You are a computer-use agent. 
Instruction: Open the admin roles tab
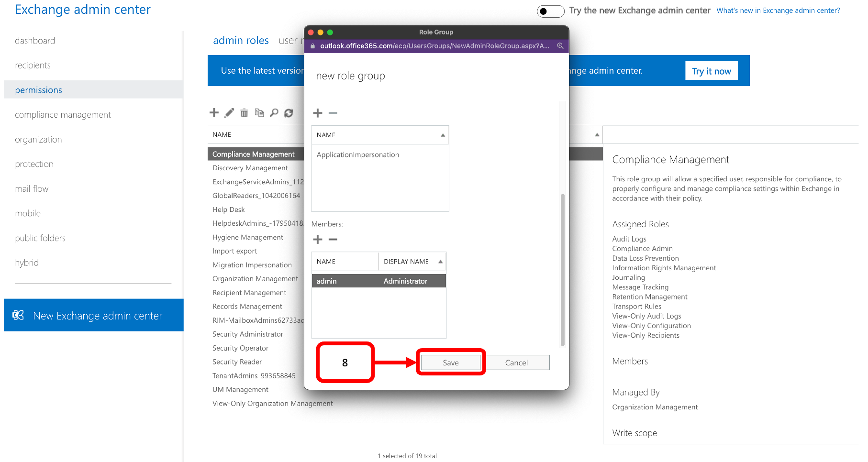(241, 41)
